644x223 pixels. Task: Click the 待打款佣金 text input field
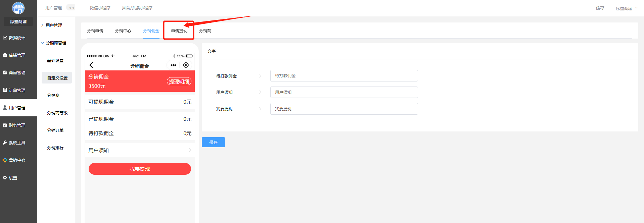click(x=344, y=76)
